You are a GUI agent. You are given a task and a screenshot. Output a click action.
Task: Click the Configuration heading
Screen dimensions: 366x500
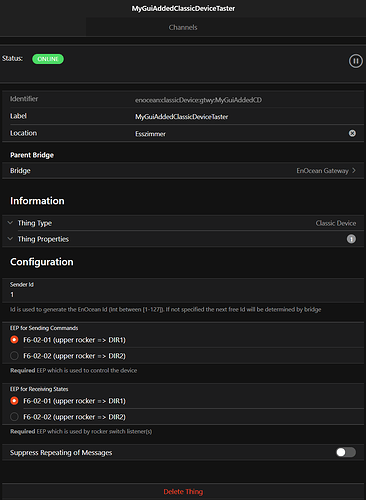point(42,262)
